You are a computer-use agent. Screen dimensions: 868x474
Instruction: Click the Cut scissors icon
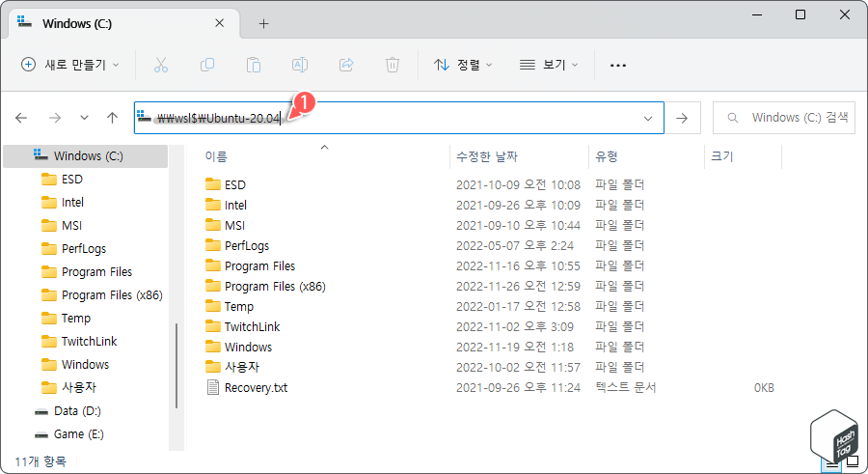tap(160, 65)
